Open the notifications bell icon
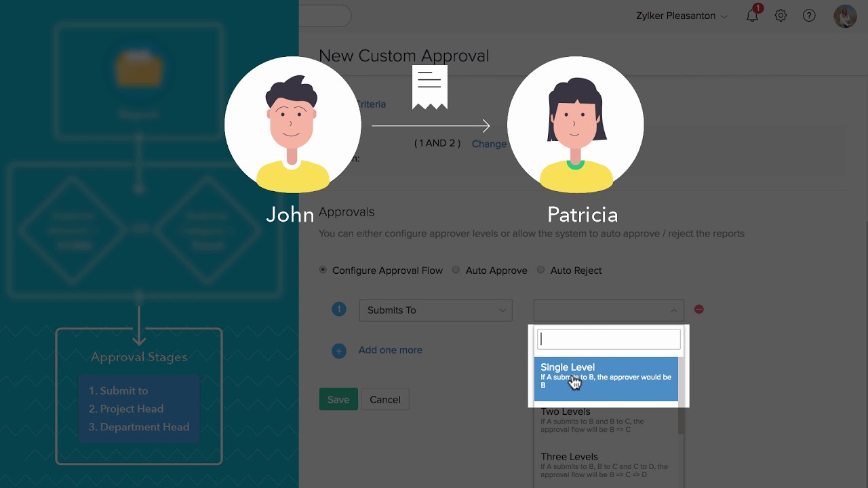The height and width of the screenshot is (488, 868). (752, 16)
